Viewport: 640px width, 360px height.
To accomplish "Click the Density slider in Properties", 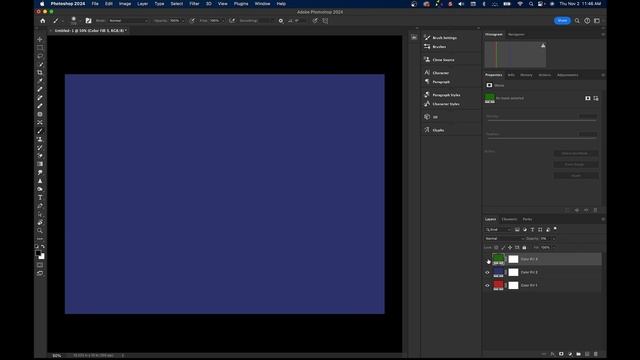I will point(542,120).
